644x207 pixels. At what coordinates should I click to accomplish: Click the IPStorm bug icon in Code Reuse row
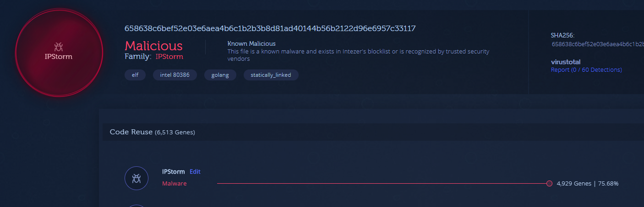pos(136,178)
